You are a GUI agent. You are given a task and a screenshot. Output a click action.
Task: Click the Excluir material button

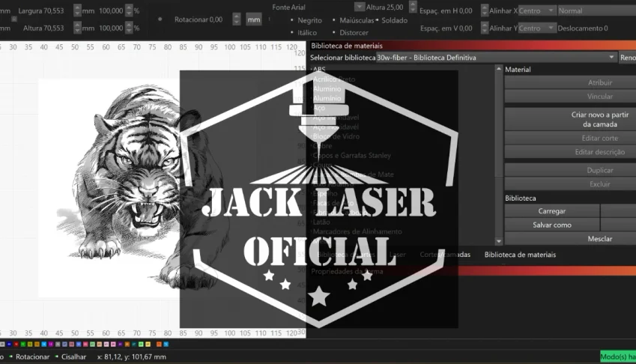pos(570,184)
